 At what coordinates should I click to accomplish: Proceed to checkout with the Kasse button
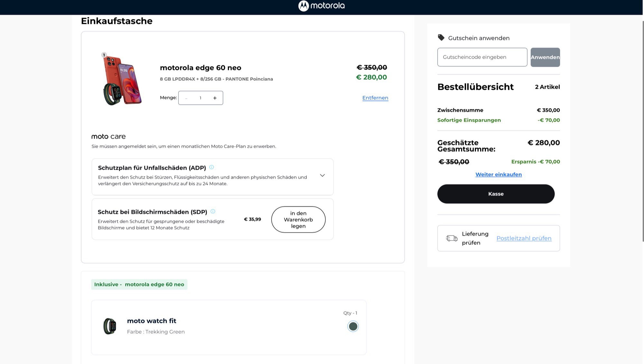(x=496, y=194)
